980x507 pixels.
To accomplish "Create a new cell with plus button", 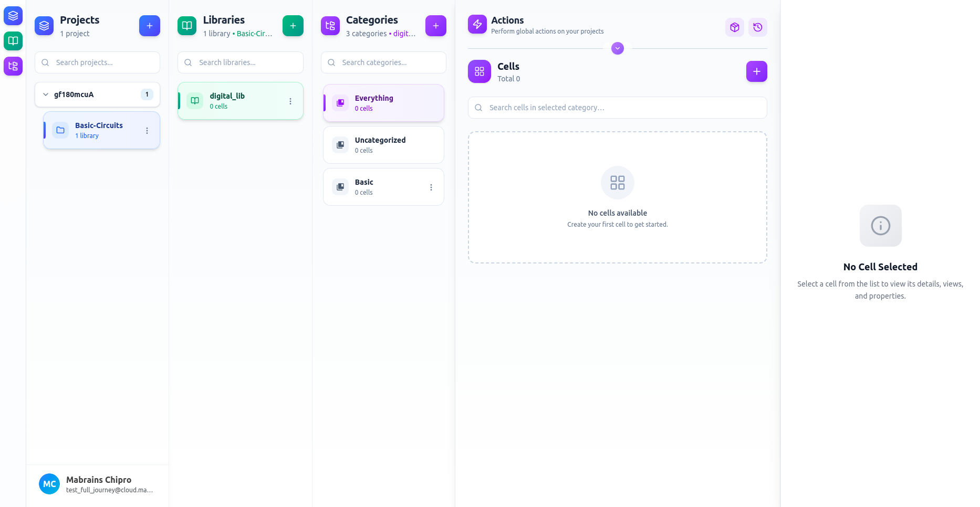I will tap(756, 71).
